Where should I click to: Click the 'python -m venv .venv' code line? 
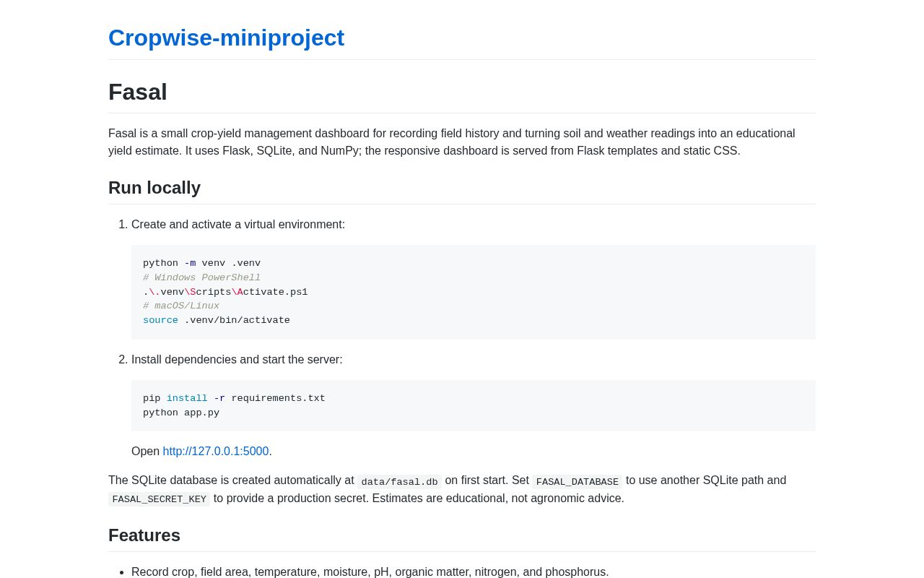(201, 263)
